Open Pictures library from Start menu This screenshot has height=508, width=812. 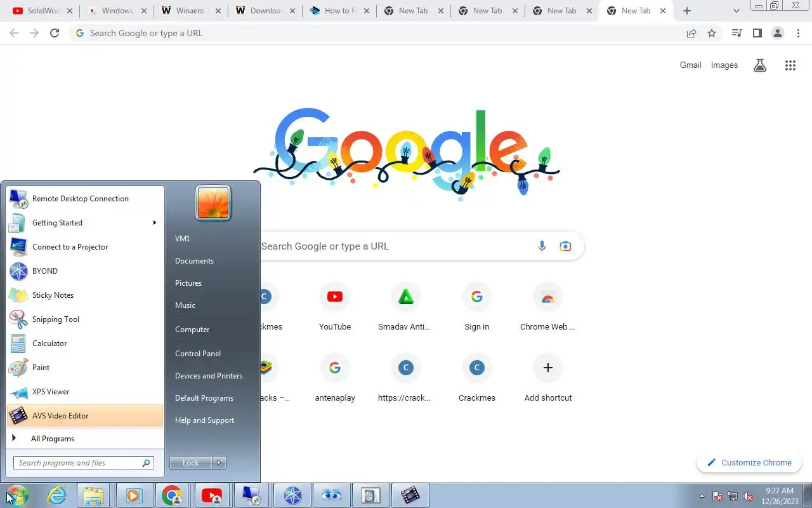[x=188, y=283]
